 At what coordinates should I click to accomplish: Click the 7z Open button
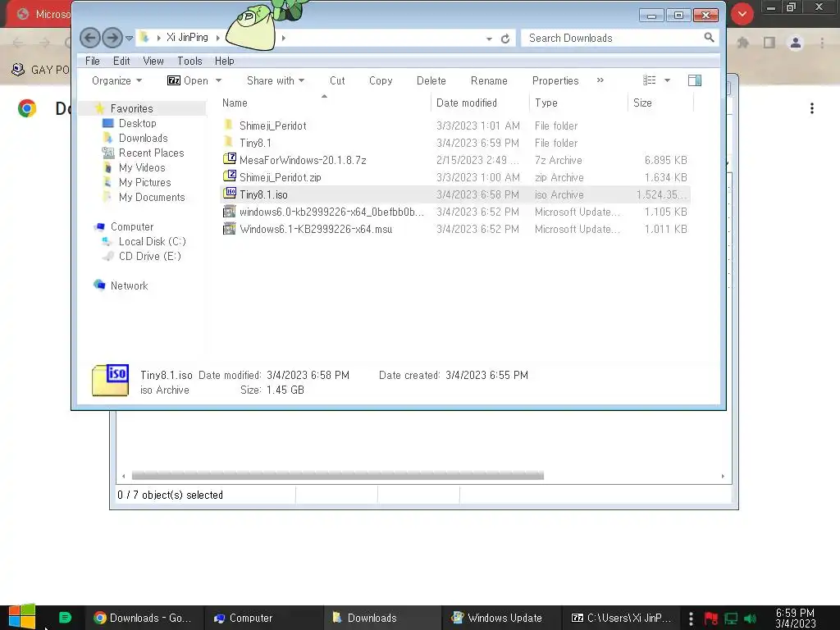[188, 81]
